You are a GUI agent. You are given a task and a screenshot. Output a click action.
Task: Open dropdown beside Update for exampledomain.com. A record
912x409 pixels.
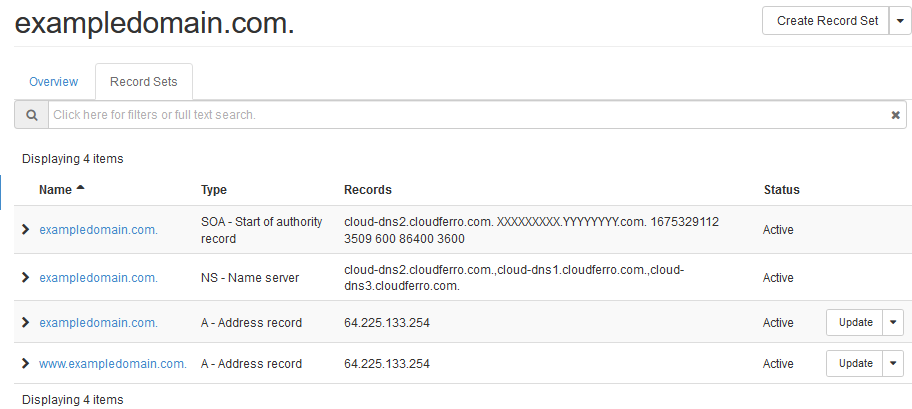[x=894, y=323]
